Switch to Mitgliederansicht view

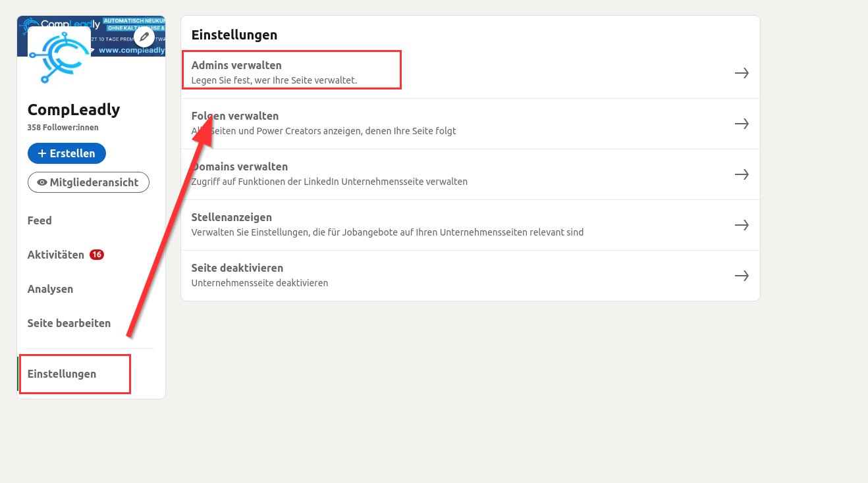click(88, 182)
